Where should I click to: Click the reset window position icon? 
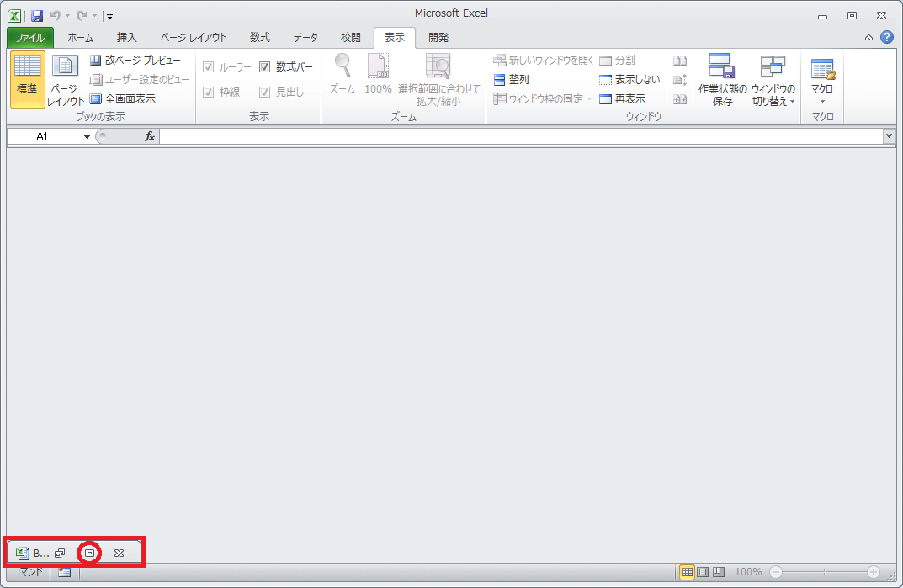click(680, 99)
